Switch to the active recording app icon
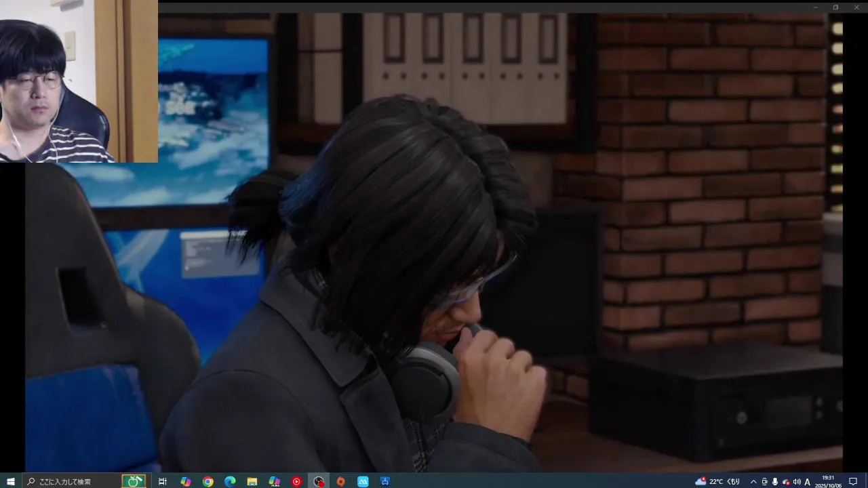The width and height of the screenshot is (868, 488). (x=319, y=481)
